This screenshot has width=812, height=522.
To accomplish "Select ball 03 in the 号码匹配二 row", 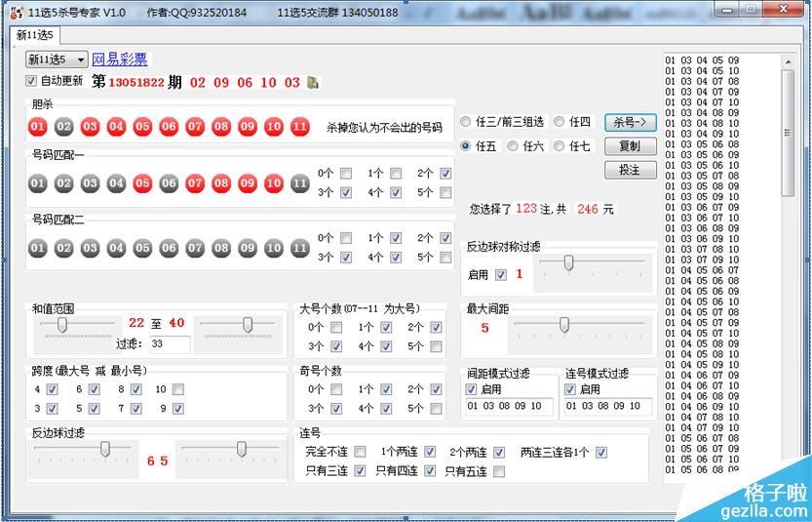I will pos(91,248).
